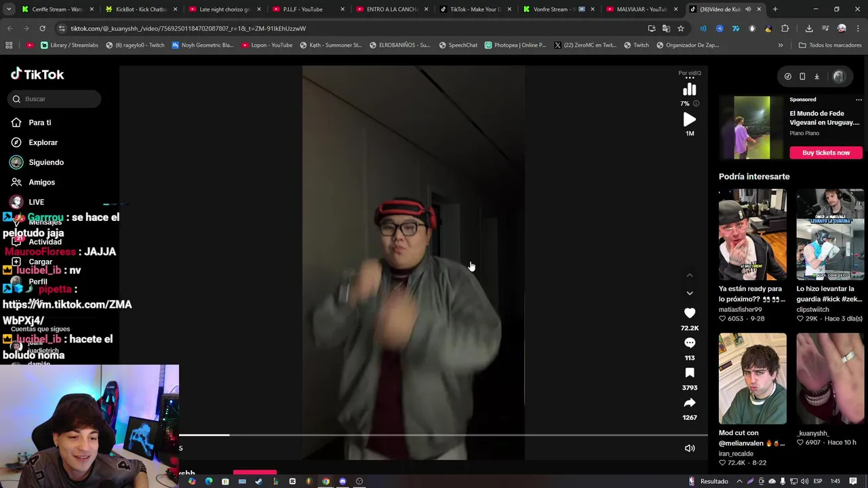Click the TikTok logo

click(x=37, y=74)
